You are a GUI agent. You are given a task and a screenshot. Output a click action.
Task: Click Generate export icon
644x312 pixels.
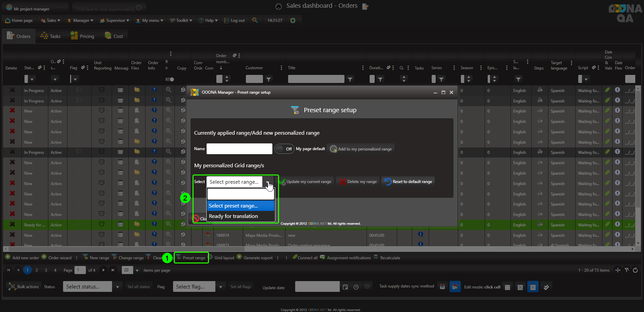239,257
